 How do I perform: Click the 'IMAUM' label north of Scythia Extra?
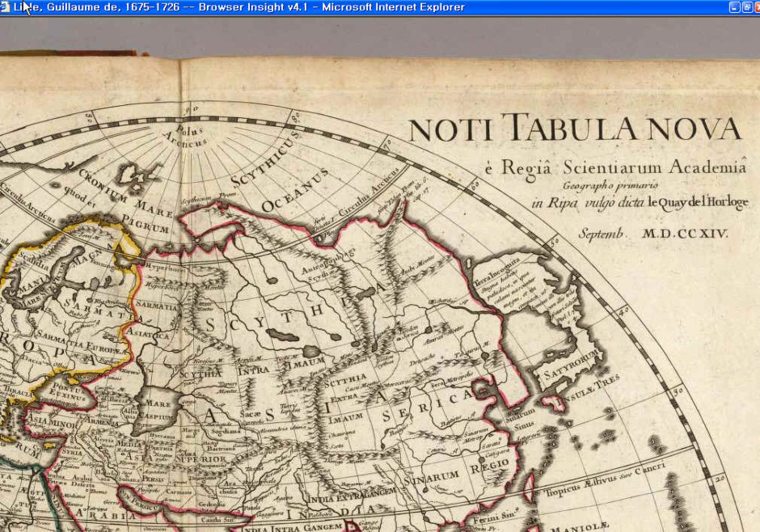click(x=305, y=362)
